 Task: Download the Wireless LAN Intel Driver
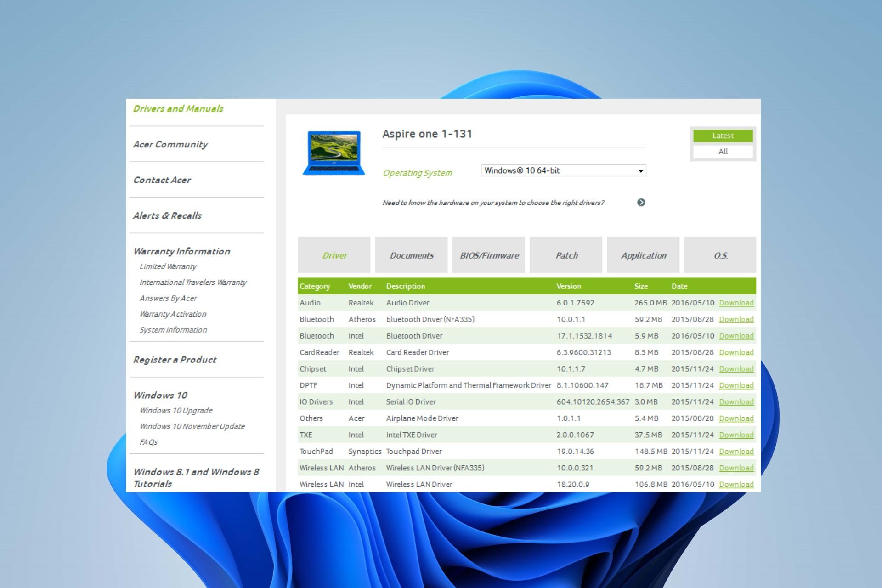pyautogui.click(x=735, y=484)
